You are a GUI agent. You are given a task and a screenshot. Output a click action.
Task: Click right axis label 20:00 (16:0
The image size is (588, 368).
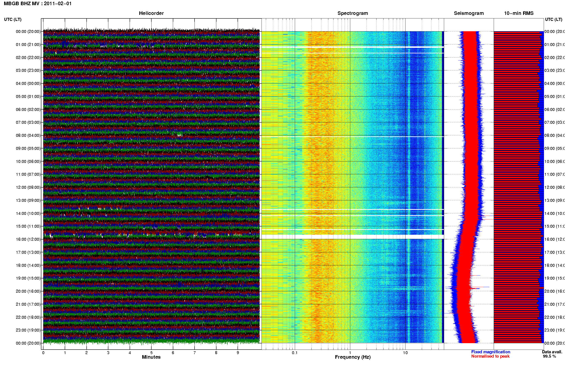tap(555, 291)
